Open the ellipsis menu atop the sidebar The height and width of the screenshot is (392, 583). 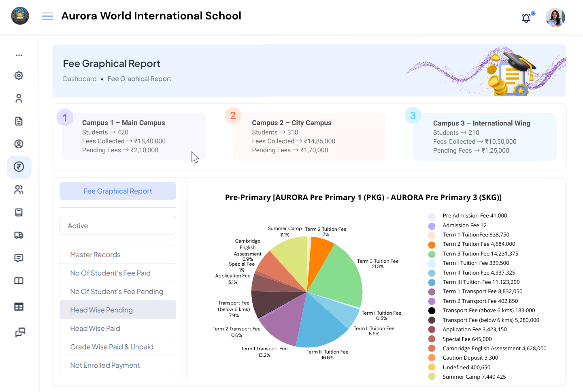pyautogui.click(x=19, y=55)
